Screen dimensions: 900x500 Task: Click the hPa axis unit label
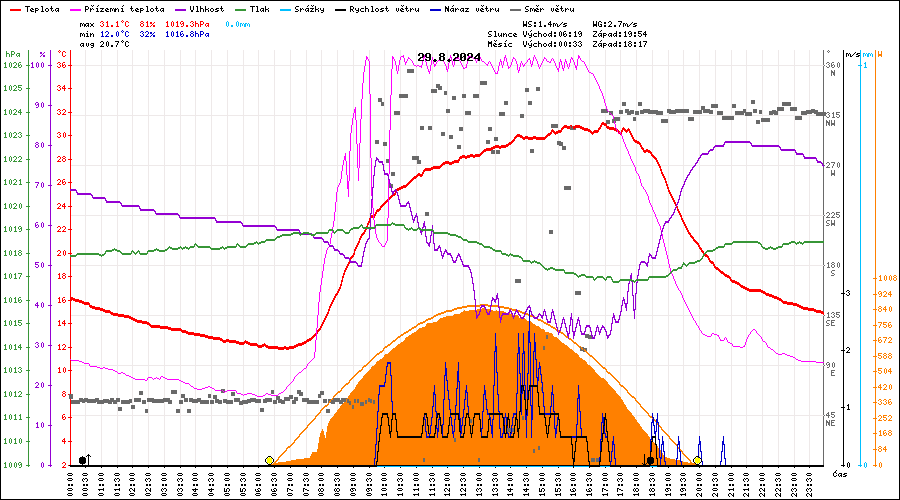12,54
